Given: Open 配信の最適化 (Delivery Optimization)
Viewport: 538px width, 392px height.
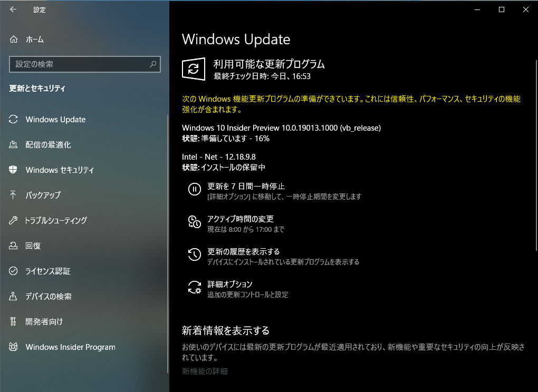Looking at the screenshot, I should tap(50, 144).
